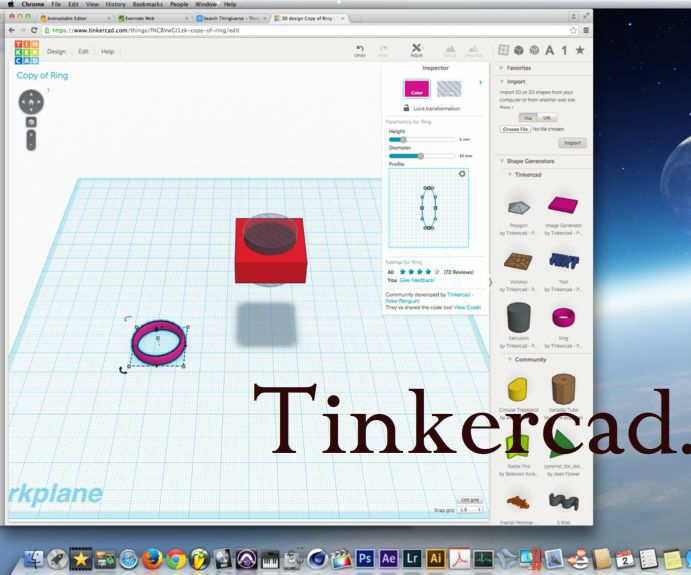Click the zoom in/out control
Image resolution: width=691 pixels, height=575 pixels.
click(31, 140)
